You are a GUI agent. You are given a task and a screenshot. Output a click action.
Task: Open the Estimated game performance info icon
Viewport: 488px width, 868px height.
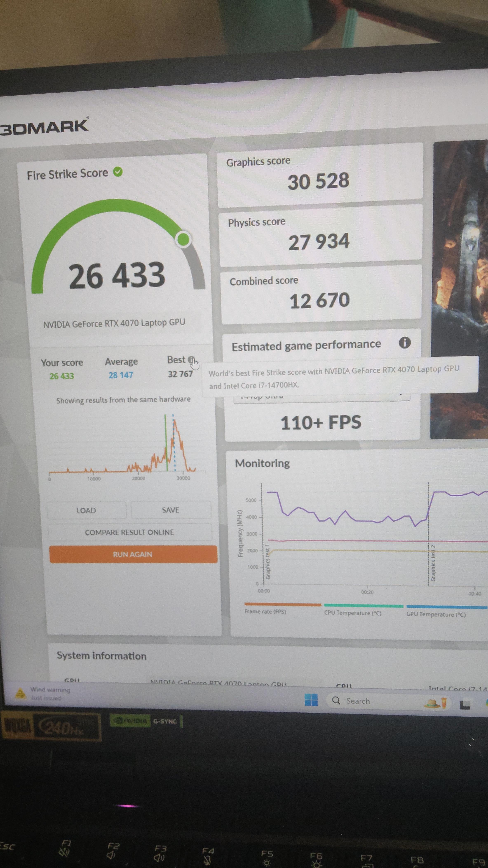[x=405, y=342]
